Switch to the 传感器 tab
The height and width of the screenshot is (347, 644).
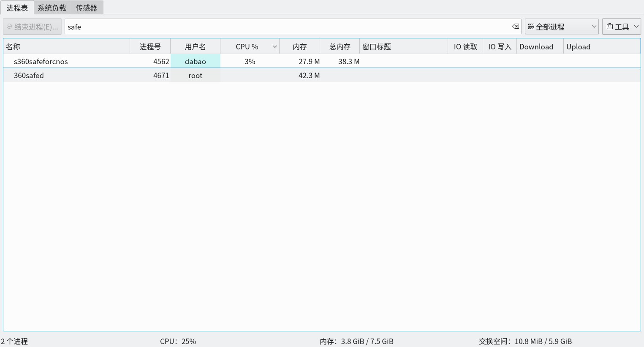click(87, 8)
